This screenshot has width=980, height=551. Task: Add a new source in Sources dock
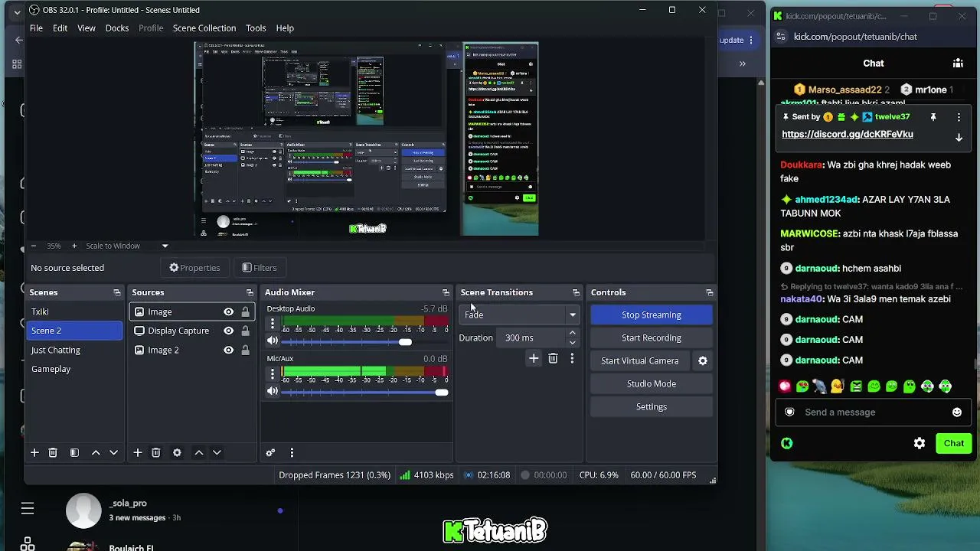(x=138, y=452)
